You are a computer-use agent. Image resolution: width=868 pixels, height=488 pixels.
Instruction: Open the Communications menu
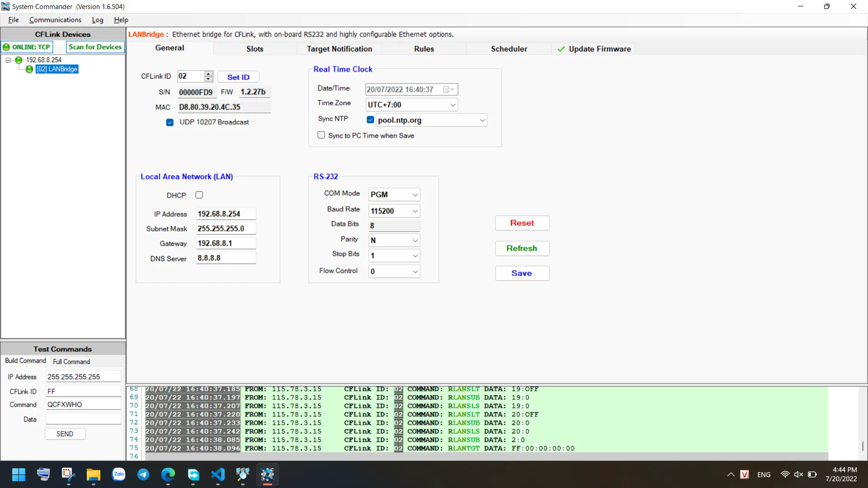[55, 20]
